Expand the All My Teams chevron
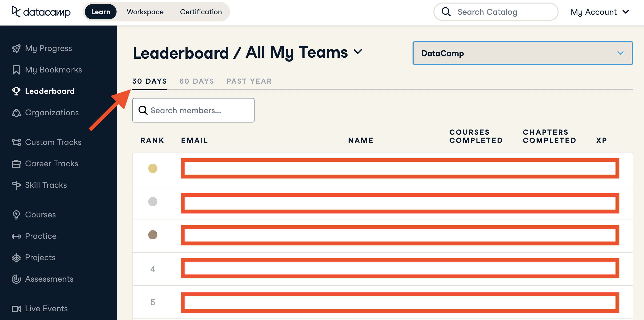This screenshot has width=644, height=320. click(x=358, y=52)
